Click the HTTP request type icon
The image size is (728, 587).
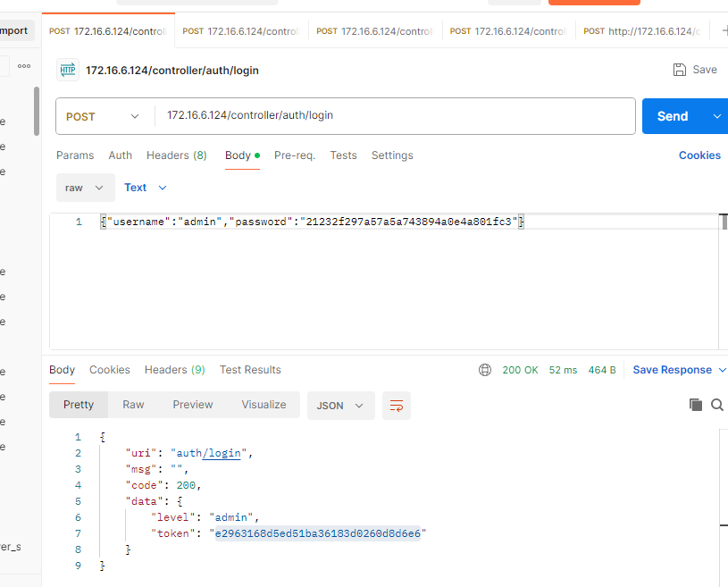pyautogui.click(x=68, y=70)
